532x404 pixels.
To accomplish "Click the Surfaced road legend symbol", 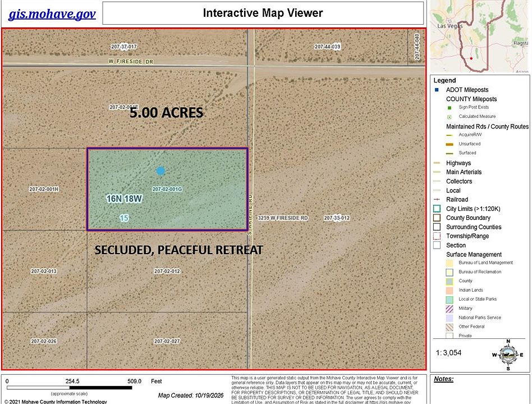I will point(450,153).
